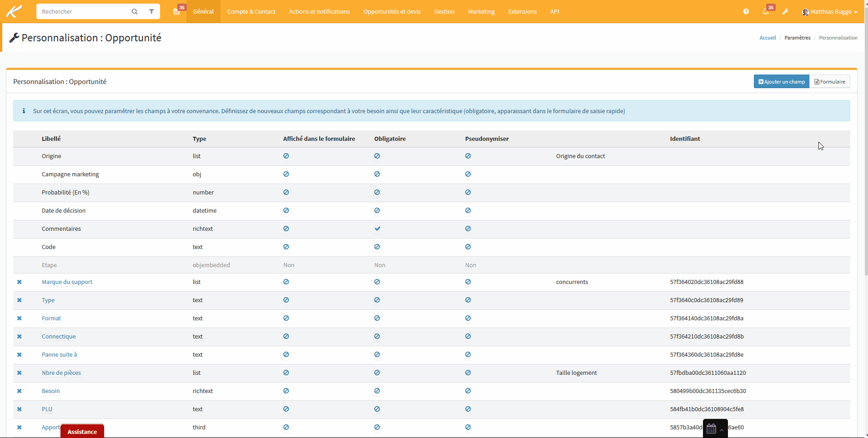Toggle mandatory for Code field

(x=377, y=247)
